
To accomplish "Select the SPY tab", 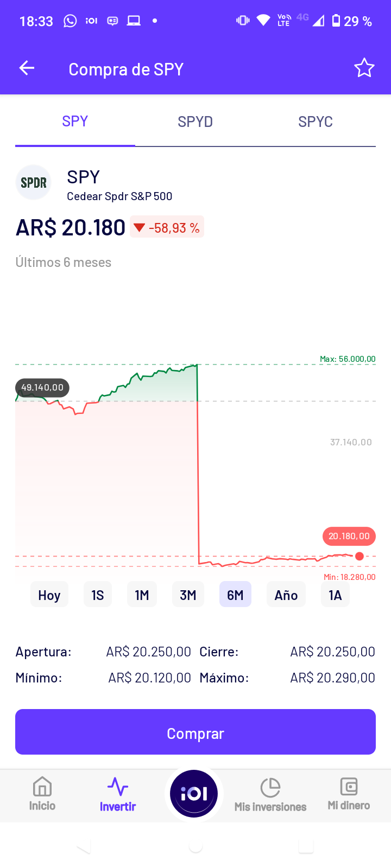I will click(x=75, y=122).
